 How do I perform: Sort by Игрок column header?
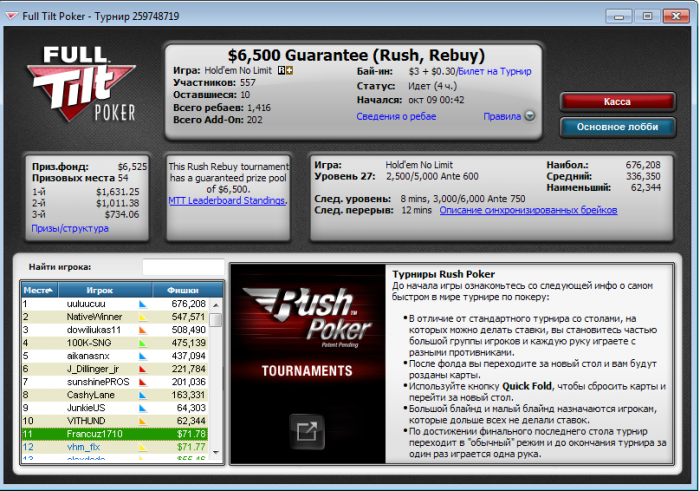coord(105,290)
